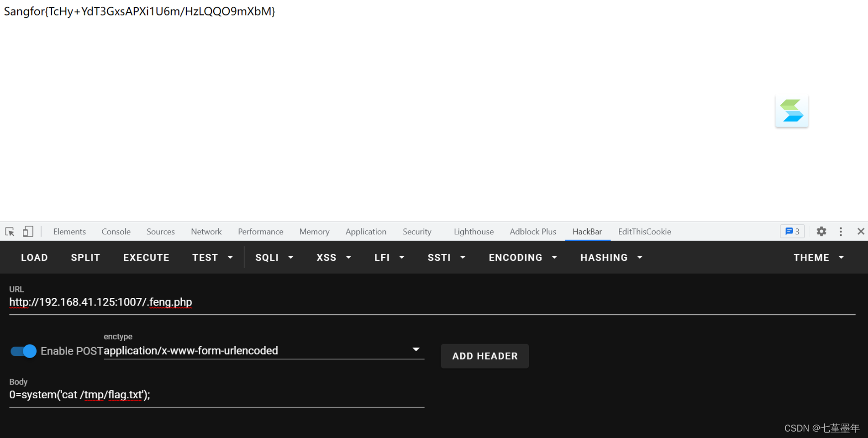Go to the Performance tab

pyautogui.click(x=260, y=231)
